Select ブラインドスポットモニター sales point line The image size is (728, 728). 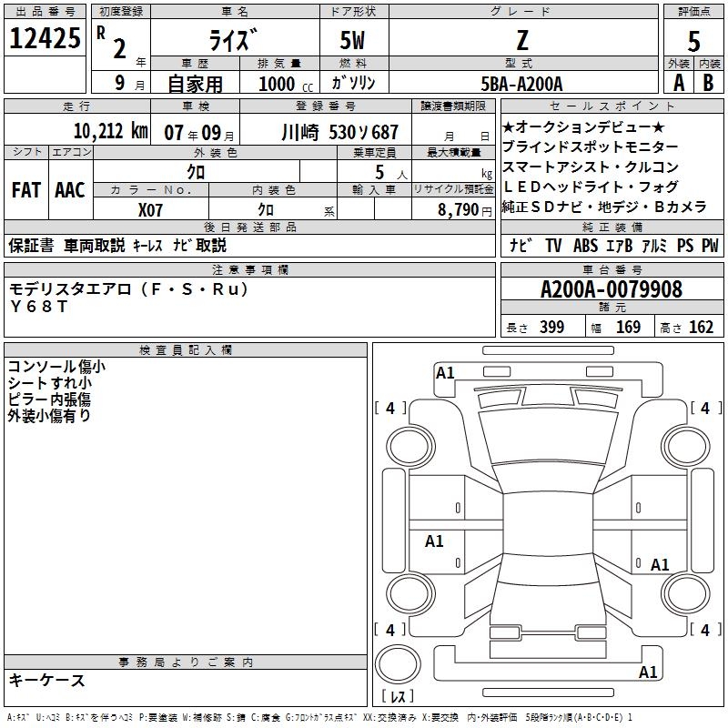point(590,147)
